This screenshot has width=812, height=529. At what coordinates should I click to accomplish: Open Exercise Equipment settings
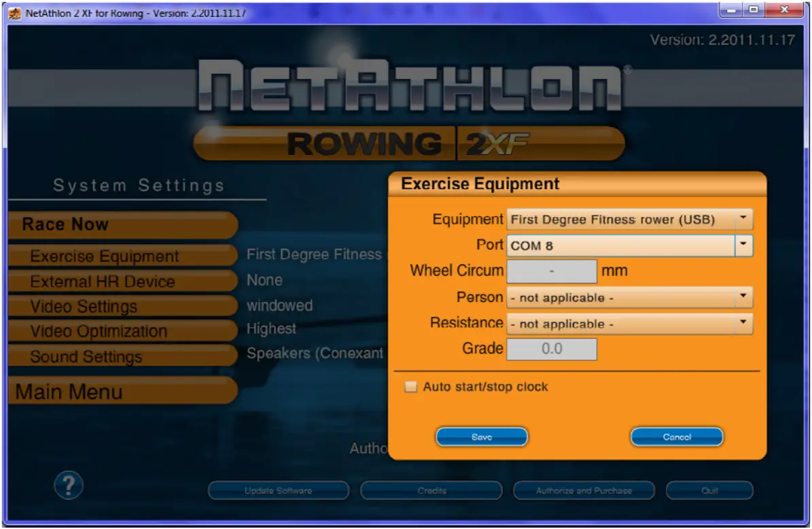123,256
